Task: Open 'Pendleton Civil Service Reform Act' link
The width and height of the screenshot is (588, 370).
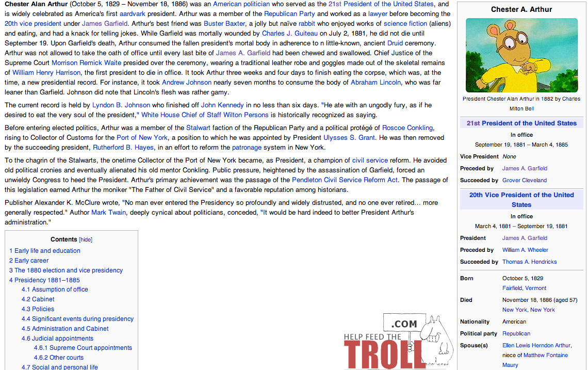Action: click(345, 180)
